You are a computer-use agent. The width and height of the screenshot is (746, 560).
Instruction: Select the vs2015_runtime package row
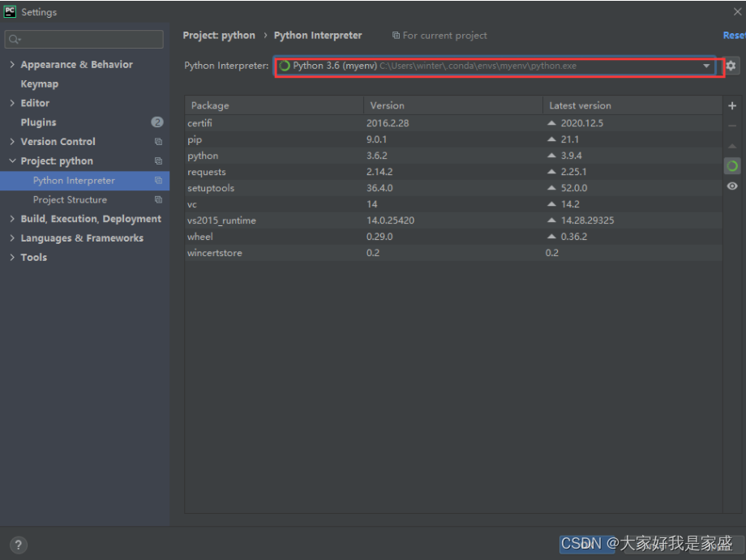[453, 220]
